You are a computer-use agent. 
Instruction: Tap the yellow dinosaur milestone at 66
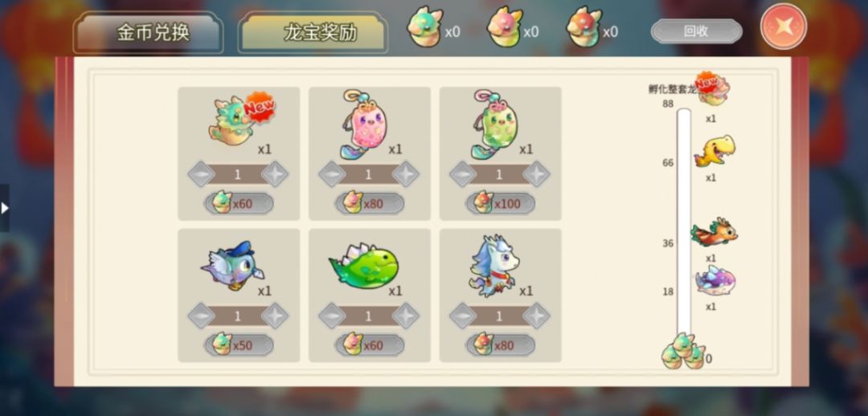[714, 150]
